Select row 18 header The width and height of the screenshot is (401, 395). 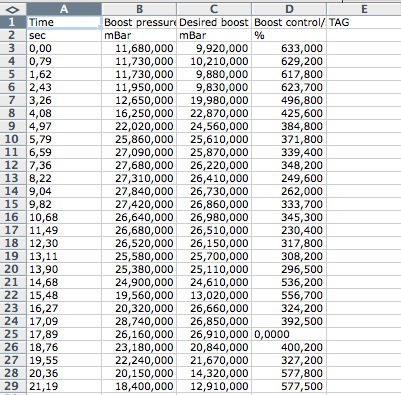click(13, 243)
